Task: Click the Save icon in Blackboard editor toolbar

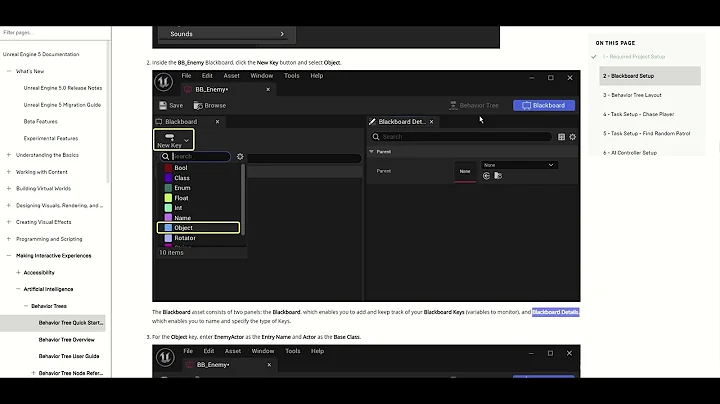Action: (x=163, y=106)
